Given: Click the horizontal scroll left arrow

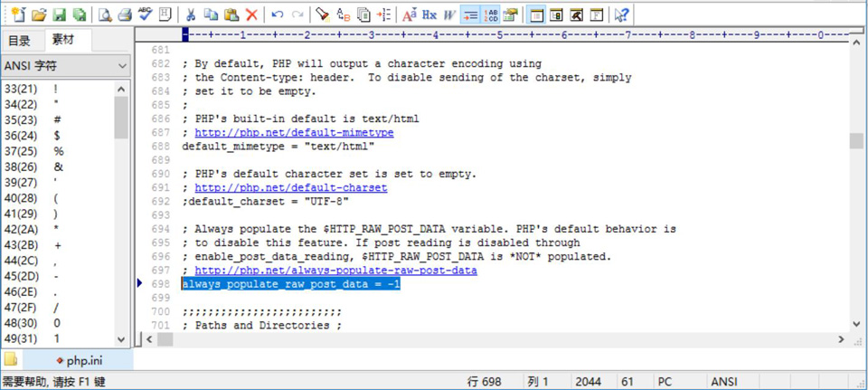Looking at the screenshot, I should [x=147, y=339].
